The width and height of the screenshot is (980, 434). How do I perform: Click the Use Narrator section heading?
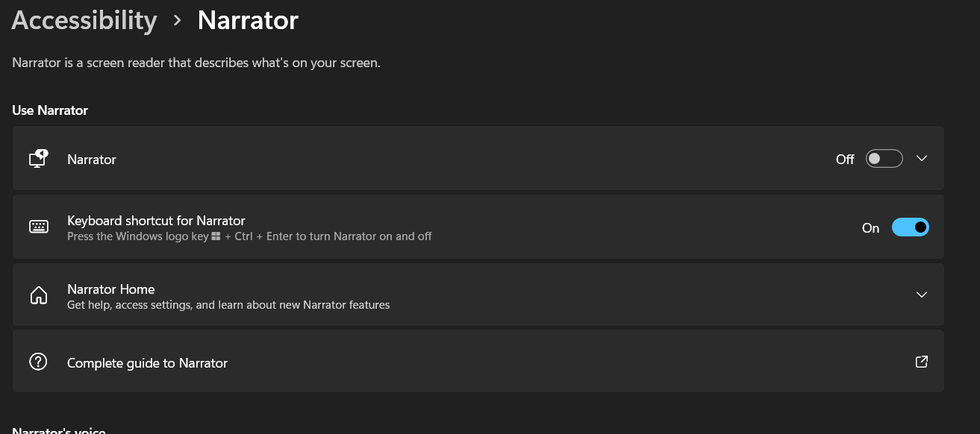pos(50,110)
